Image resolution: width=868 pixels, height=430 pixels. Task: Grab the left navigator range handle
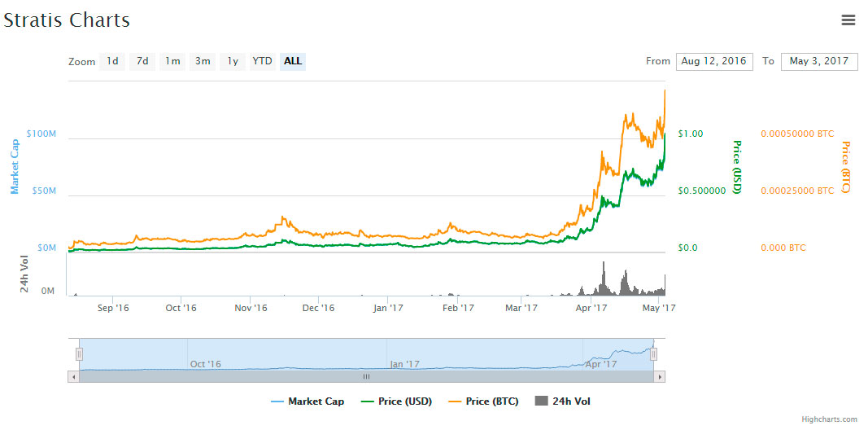(79, 354)
